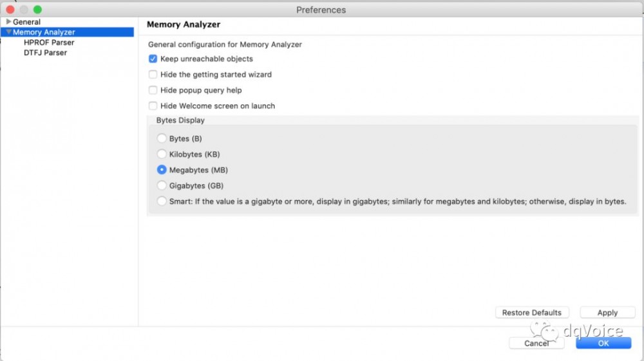Select the Bytes (B) display option
Viewport: 644px width, 361px height.
pyautogui.click(x=162, y=139)
